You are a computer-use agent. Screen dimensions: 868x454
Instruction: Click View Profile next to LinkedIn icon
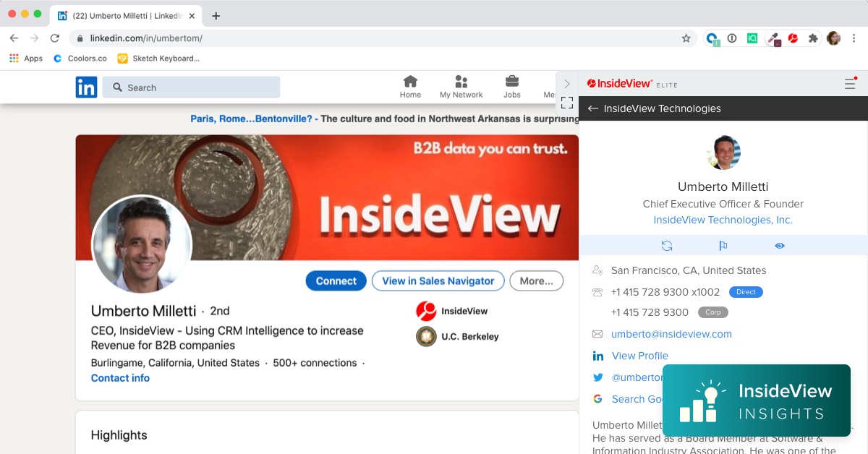[640, 356]
